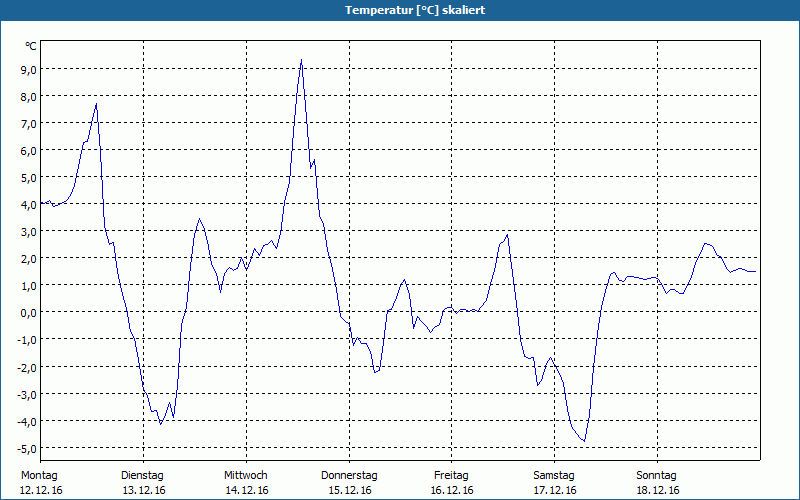Click the date 18.12.16

pyautogui.click(x=658, y=490)
